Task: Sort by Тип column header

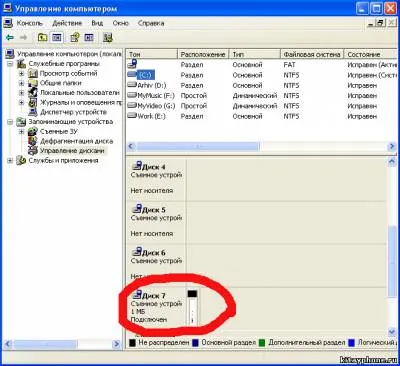Action: tap(255, 54)
